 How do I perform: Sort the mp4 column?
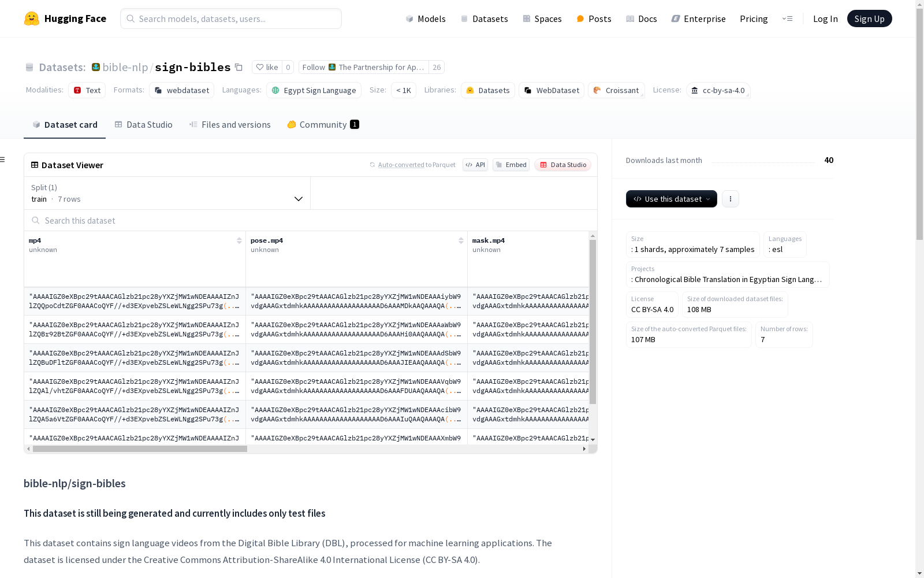[239, 240]
